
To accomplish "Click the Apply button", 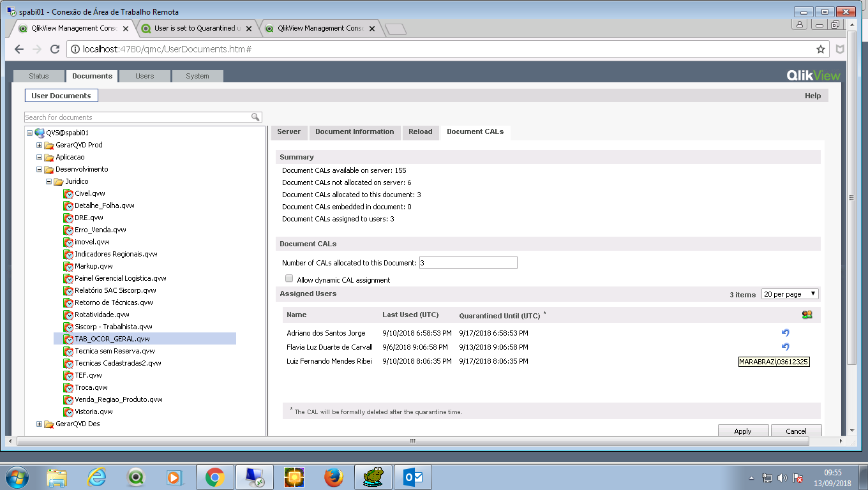I will (x=743, y=431).
